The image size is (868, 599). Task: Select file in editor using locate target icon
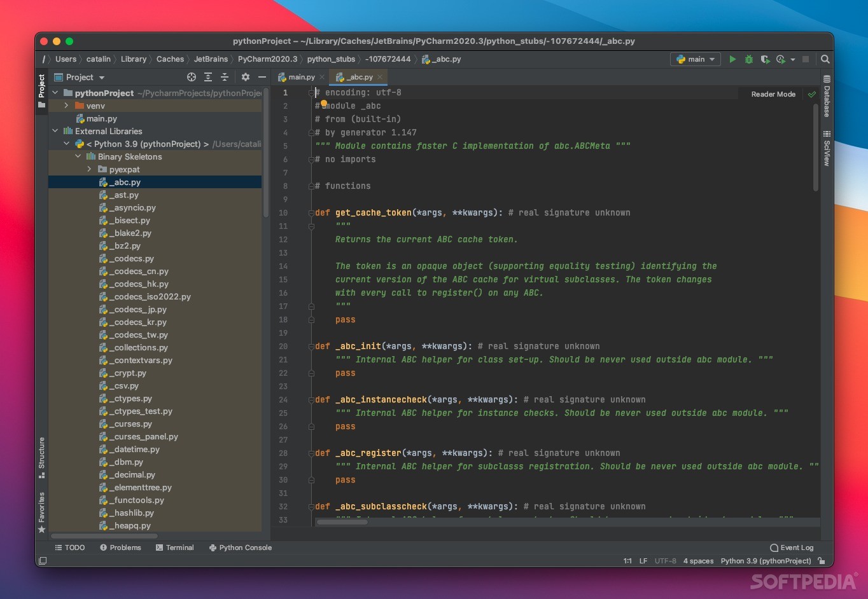pos(192,77)
